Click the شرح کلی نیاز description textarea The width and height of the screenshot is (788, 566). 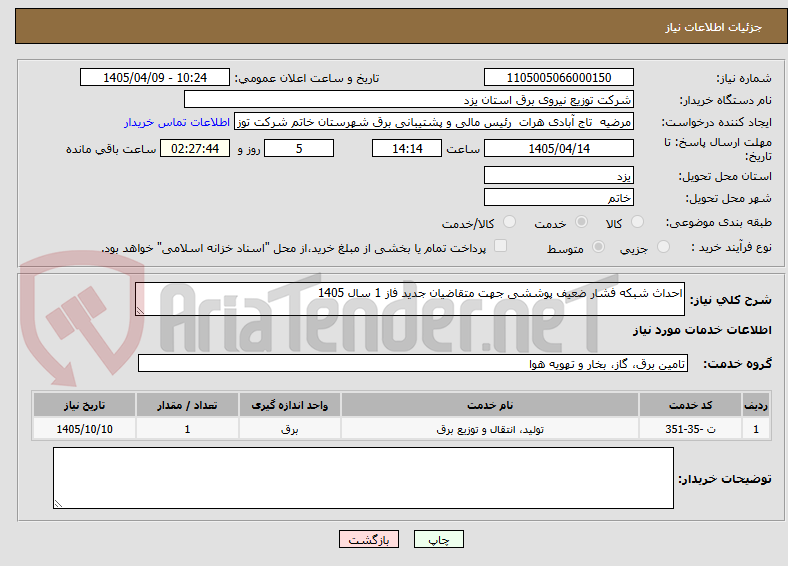pos(410,299)
